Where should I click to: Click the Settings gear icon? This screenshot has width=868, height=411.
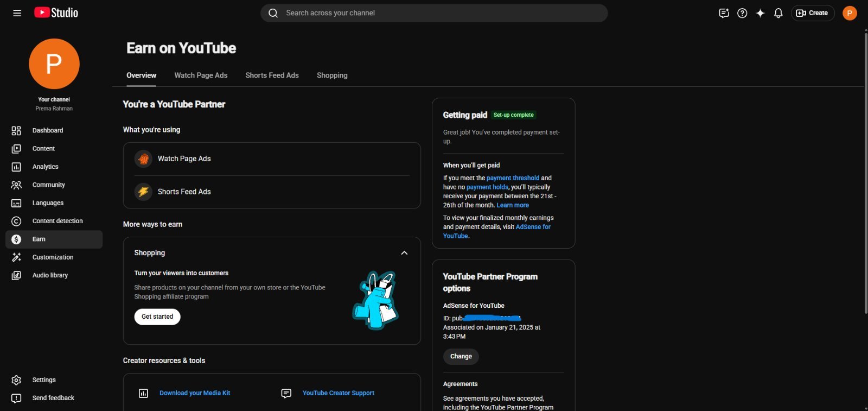pos(16,380)
